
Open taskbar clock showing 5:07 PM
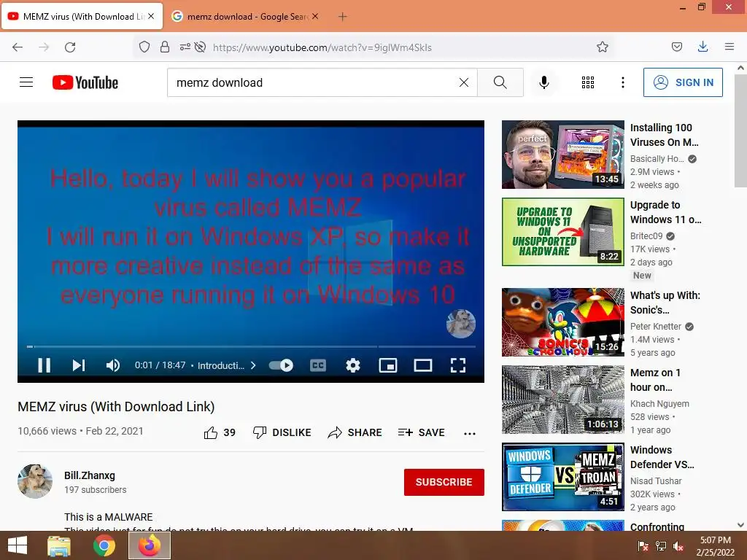point(715,546)
